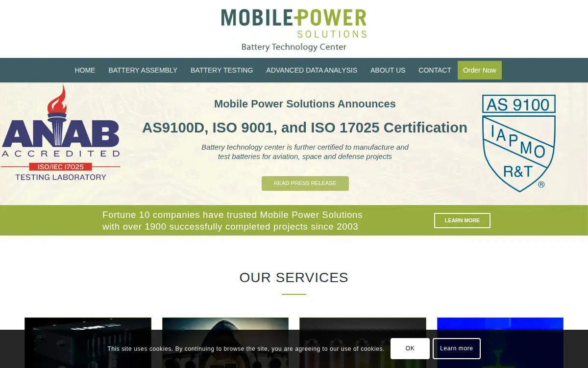Click the Fortune 10 companies banner text
The image size is (588, 368).
[x=232, y=221]
